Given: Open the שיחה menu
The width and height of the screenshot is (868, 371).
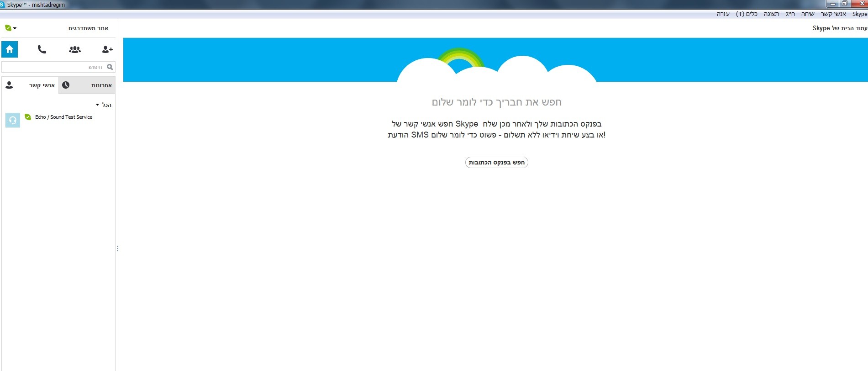Looking at the screenshot, I should tap(808, 14).
